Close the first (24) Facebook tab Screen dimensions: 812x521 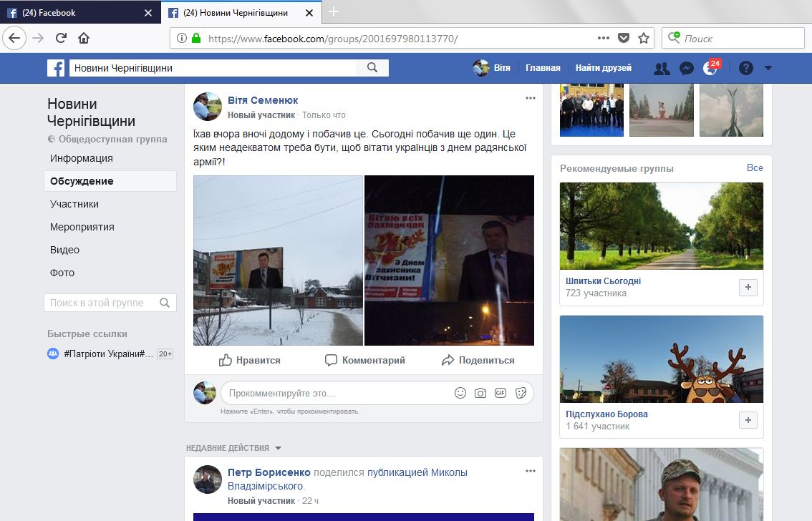(148, 13)
